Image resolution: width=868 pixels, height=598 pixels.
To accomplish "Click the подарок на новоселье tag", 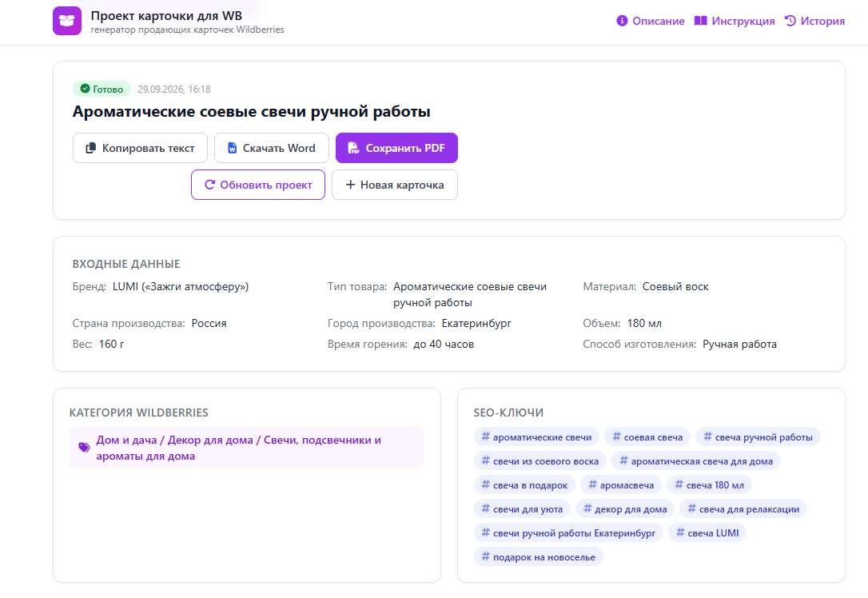I will click(539, 557).
